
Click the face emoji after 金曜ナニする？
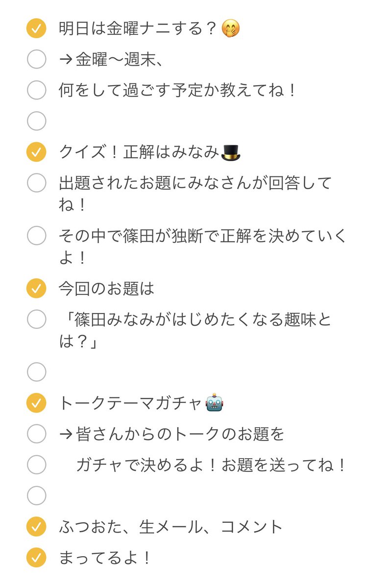tap(231, 29)
